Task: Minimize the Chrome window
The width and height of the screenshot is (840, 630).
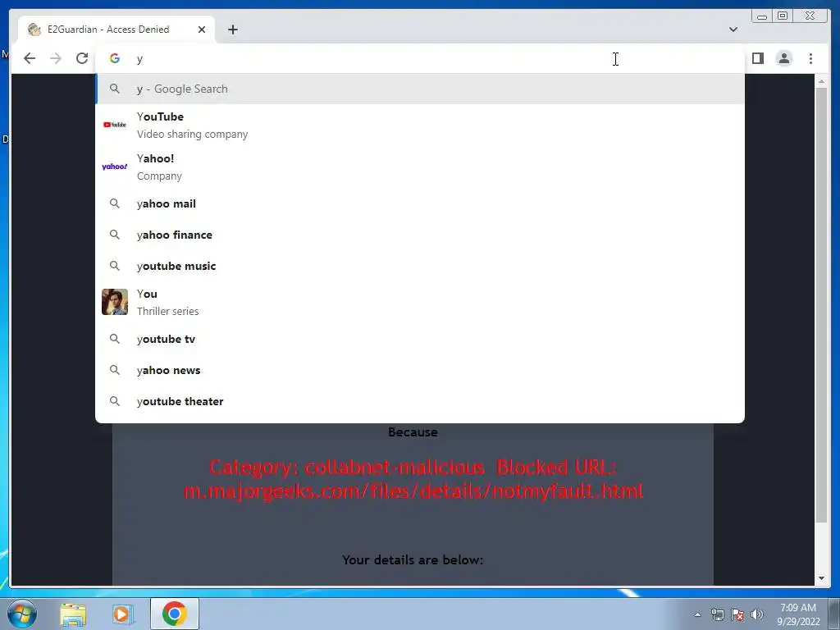Action: [761, 16]
